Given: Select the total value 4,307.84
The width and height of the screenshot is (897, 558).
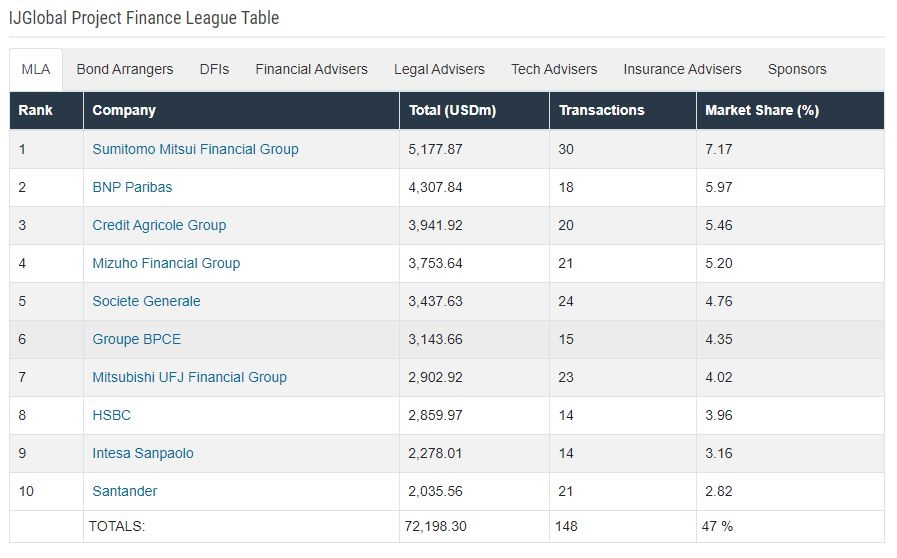Looking at the screenshot, I should 435,187.
